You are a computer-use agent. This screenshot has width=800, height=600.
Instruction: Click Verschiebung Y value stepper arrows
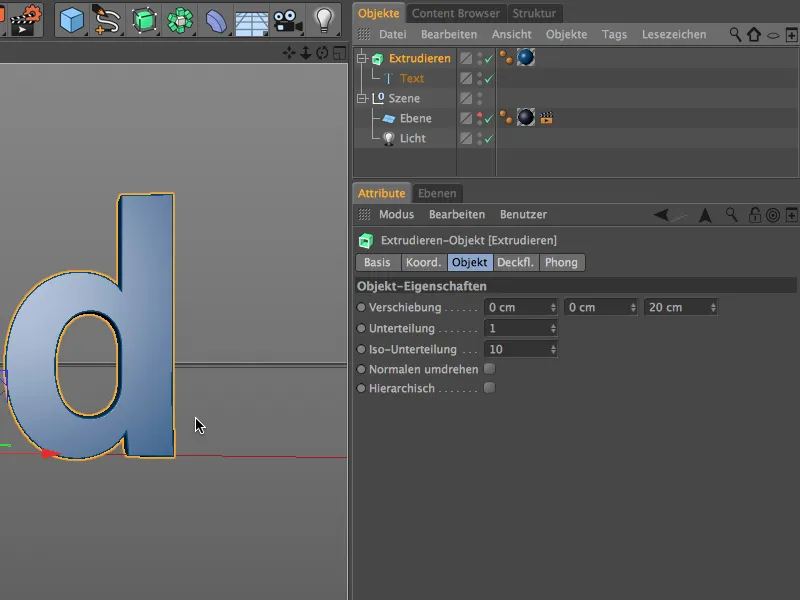click(633, 307)
